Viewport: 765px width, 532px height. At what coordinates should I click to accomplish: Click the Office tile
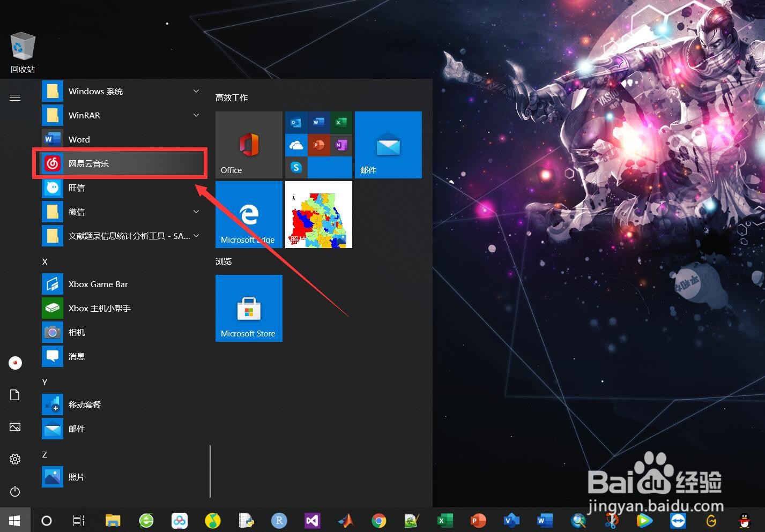click(x=249, y=145)
